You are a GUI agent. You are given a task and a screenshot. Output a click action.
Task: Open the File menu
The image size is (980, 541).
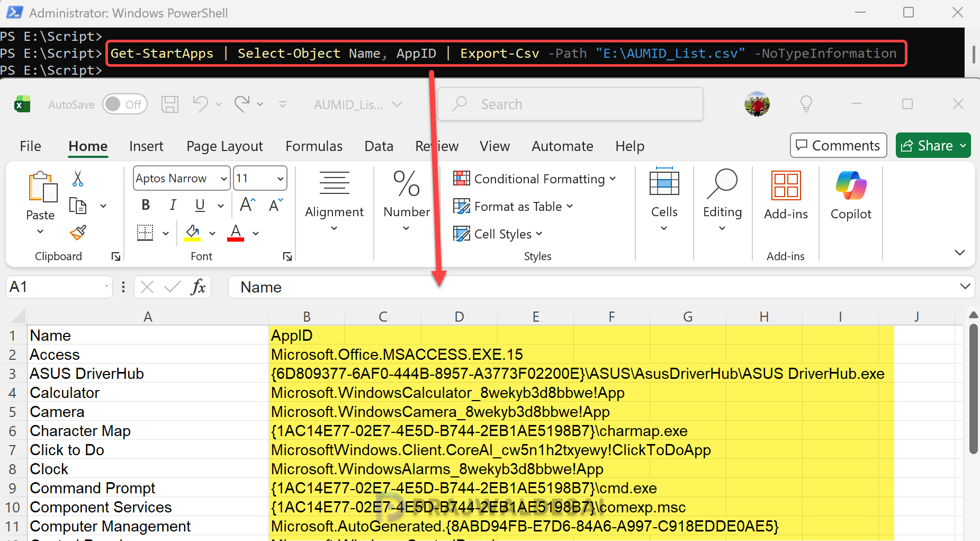[x=30, y=146]
